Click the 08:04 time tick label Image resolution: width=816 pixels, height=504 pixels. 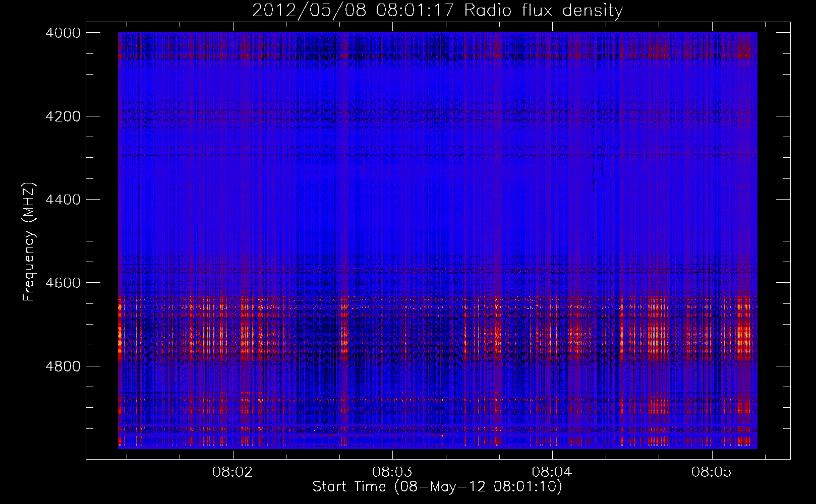point(552,472)
